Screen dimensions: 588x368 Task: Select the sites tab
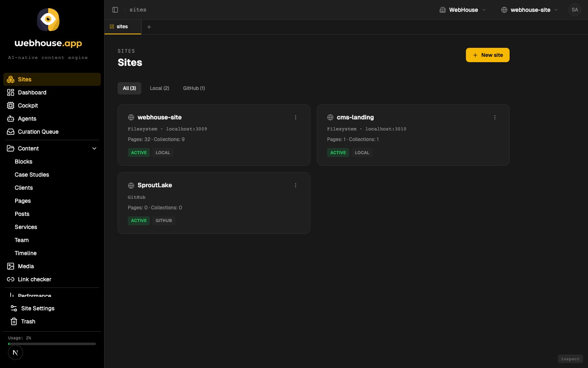coord(123,27)
